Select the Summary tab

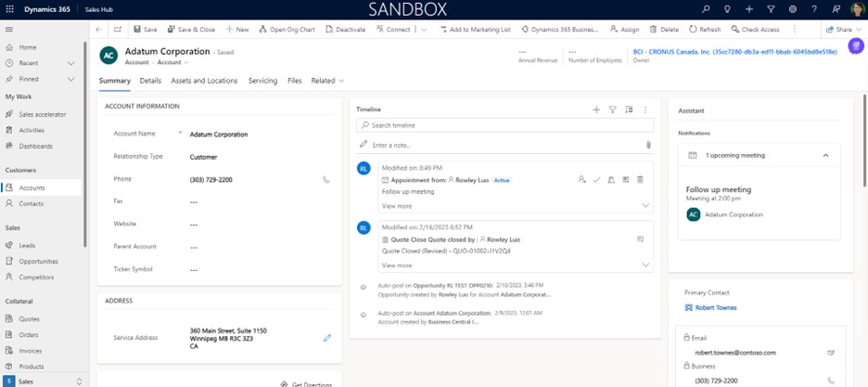click(115, 81)
